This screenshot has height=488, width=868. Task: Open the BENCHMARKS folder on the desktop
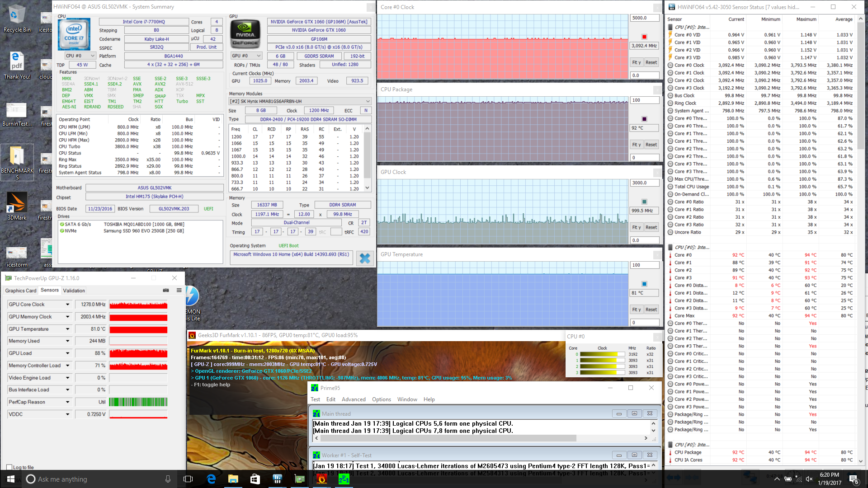click(x=17, y=163)
